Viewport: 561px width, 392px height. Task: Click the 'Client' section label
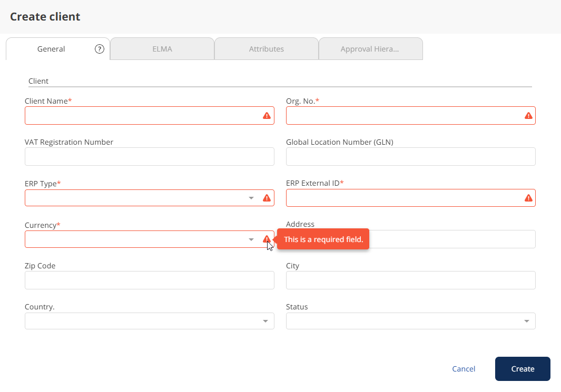point(38,81)
